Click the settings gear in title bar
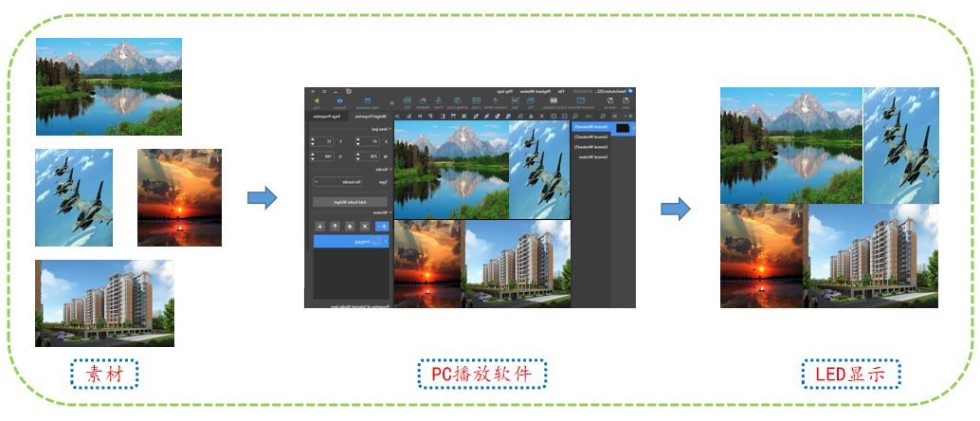The width and height of the screenshot is (980, 421). tap(349, 91)
